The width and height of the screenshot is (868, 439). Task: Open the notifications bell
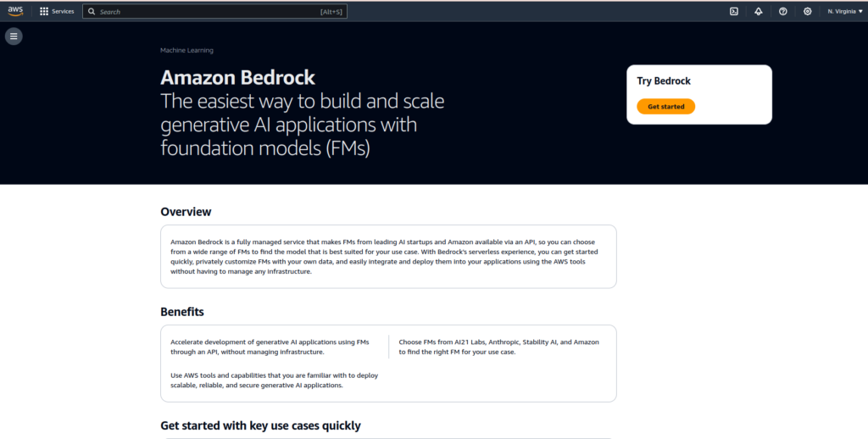tap(759, 11)
